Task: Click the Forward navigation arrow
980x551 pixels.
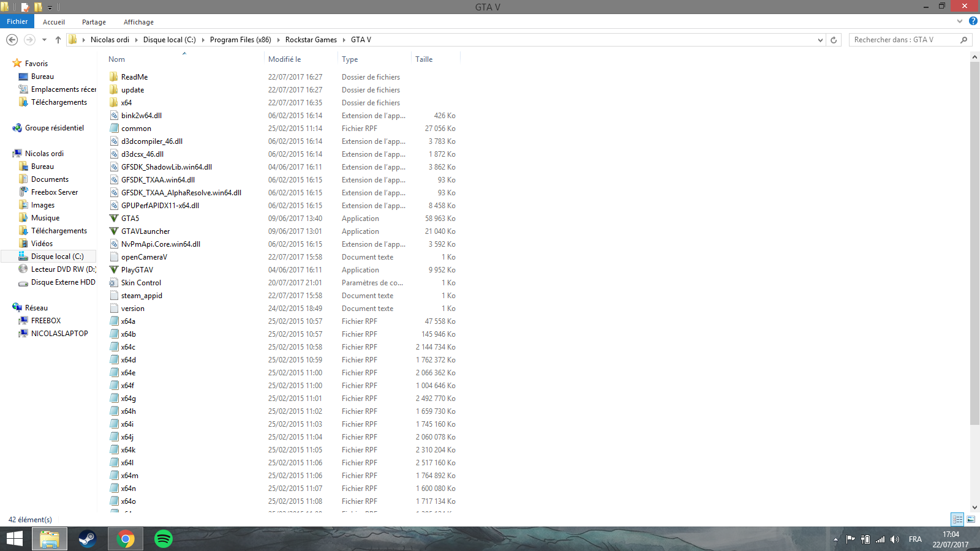Action: tap(29, 40)
